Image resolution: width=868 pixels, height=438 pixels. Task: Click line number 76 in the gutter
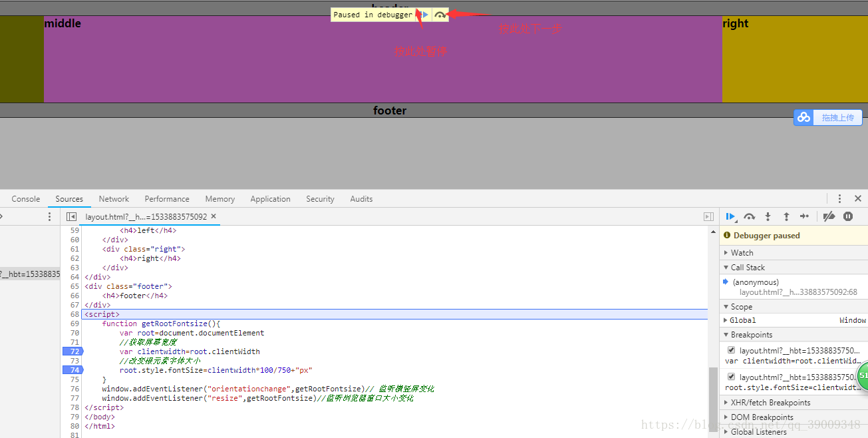[x=74, y=389]
